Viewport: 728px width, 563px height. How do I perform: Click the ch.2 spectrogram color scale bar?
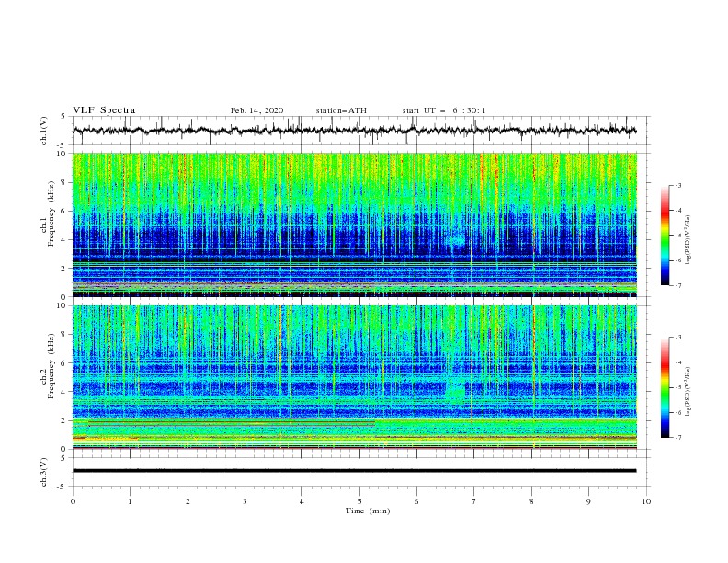pos(665,387)
